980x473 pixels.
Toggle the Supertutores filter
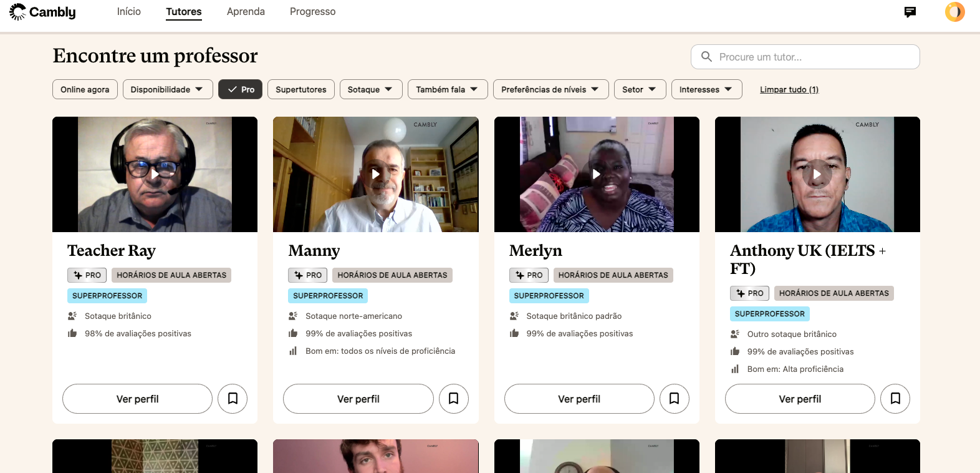pos(301,89)
